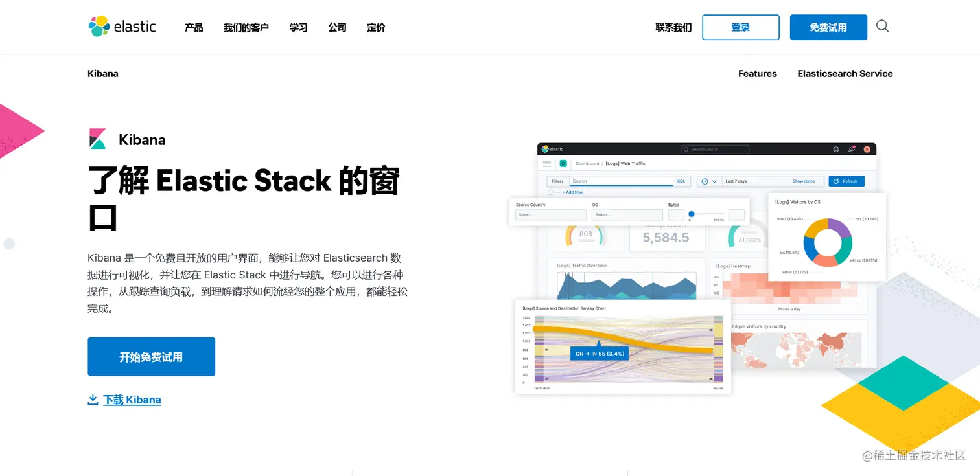Click the Kibana title text beside the logo

coord(142,140)
